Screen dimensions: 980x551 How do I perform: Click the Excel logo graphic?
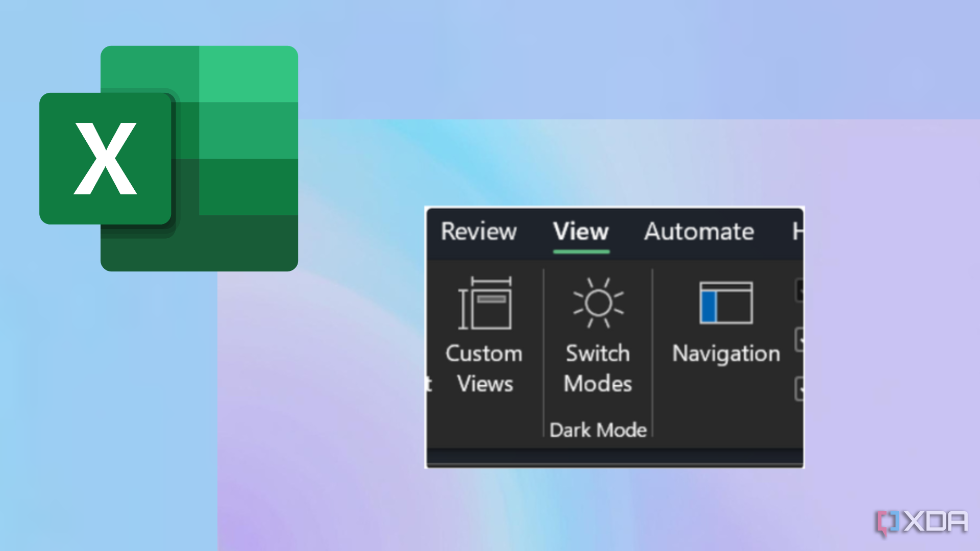pyautogui.click(x=169, y=159)
